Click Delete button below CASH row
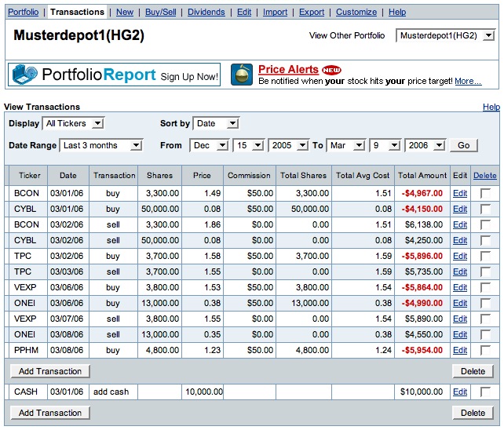This screenshot has height=430, width=504. pyautogui.click(x=473, y=413)
